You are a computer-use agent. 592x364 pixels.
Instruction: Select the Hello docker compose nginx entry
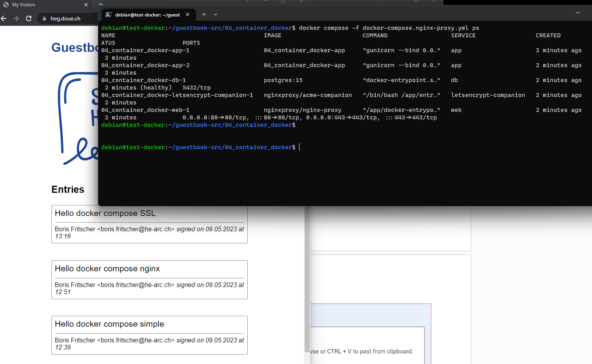coord(107,269)
